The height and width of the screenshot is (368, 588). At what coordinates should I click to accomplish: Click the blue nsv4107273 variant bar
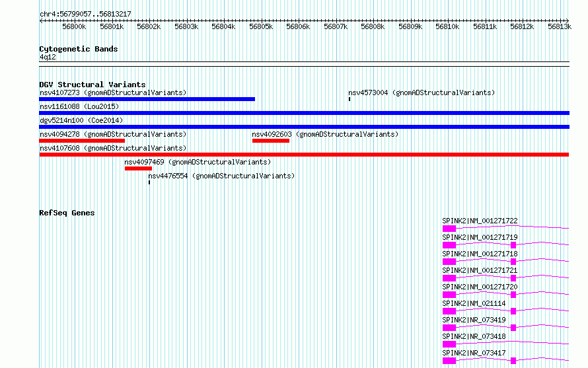[147, 99]
